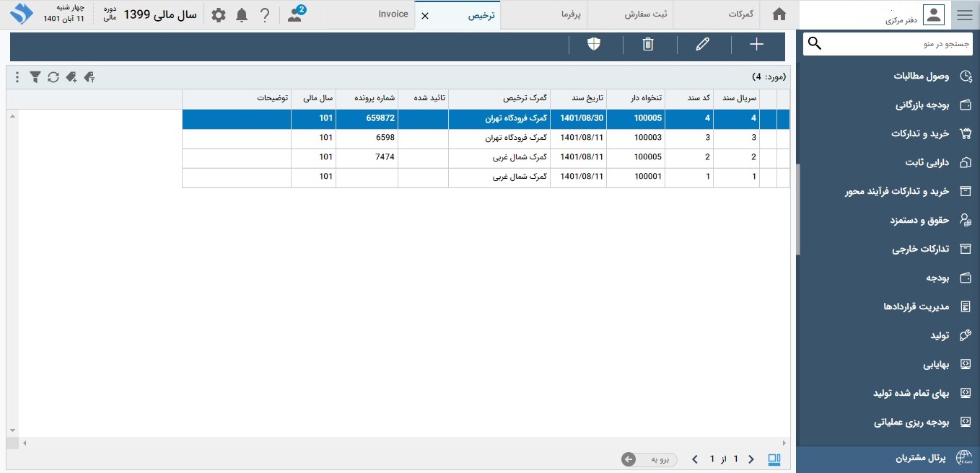The width and height of the screenshot is (980, 473).
Task: Open the notifications bell
Action: tap(242, 15)
